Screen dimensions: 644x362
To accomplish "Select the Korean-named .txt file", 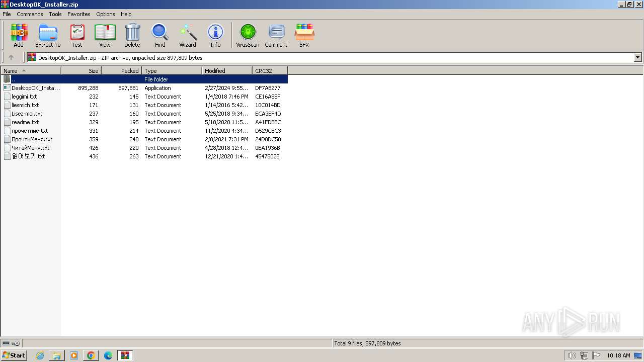I will (x=144, y=156).
